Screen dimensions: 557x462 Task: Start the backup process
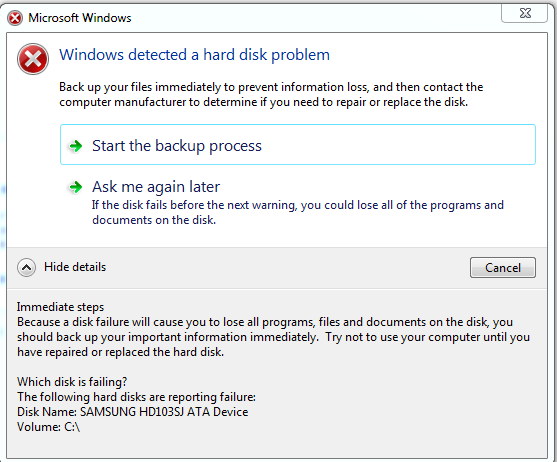click(298, 145)
